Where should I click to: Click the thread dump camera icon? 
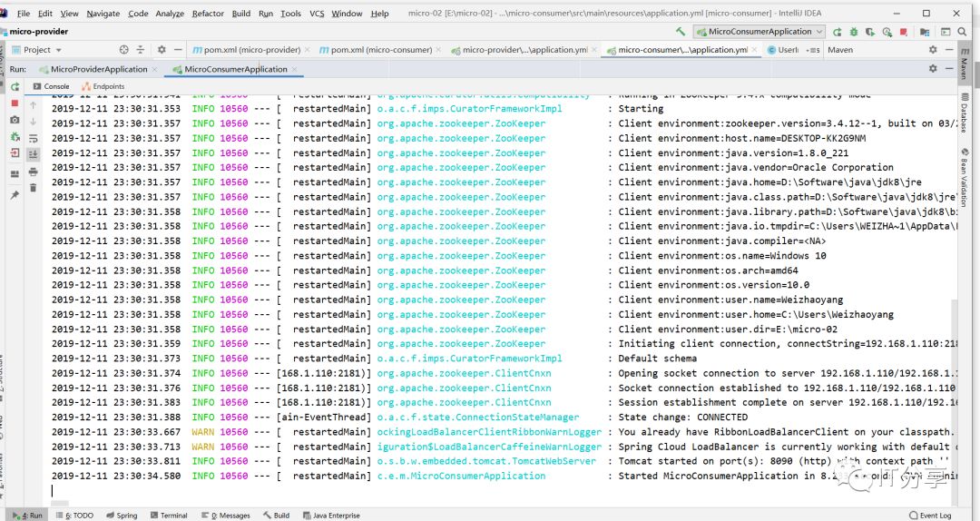tap(15, 120)
